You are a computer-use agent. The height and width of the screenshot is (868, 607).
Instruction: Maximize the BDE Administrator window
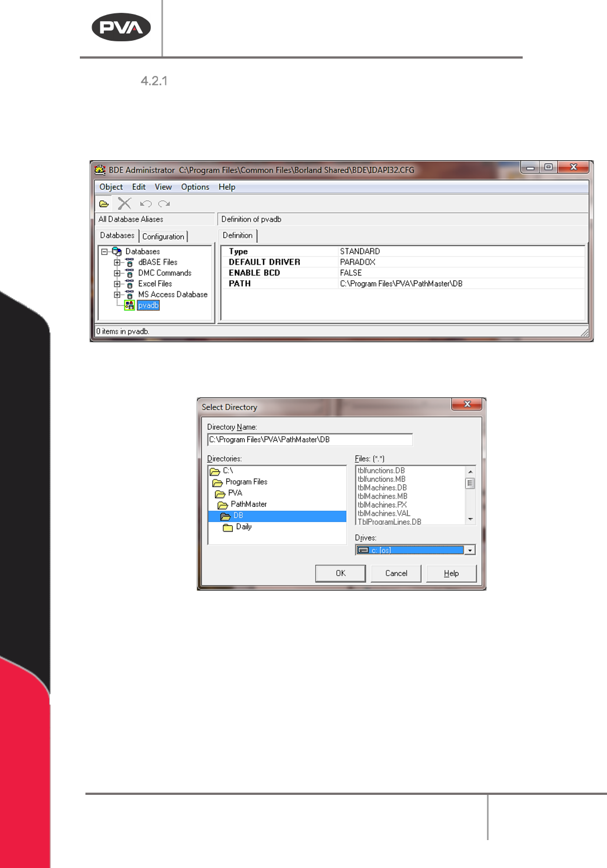(x=548, y=167)
